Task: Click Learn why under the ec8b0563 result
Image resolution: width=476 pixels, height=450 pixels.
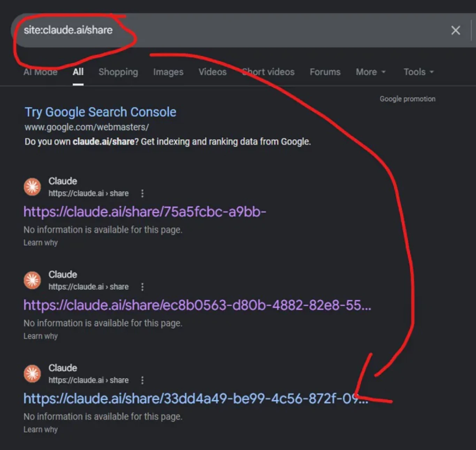Action: click(41, 336)
